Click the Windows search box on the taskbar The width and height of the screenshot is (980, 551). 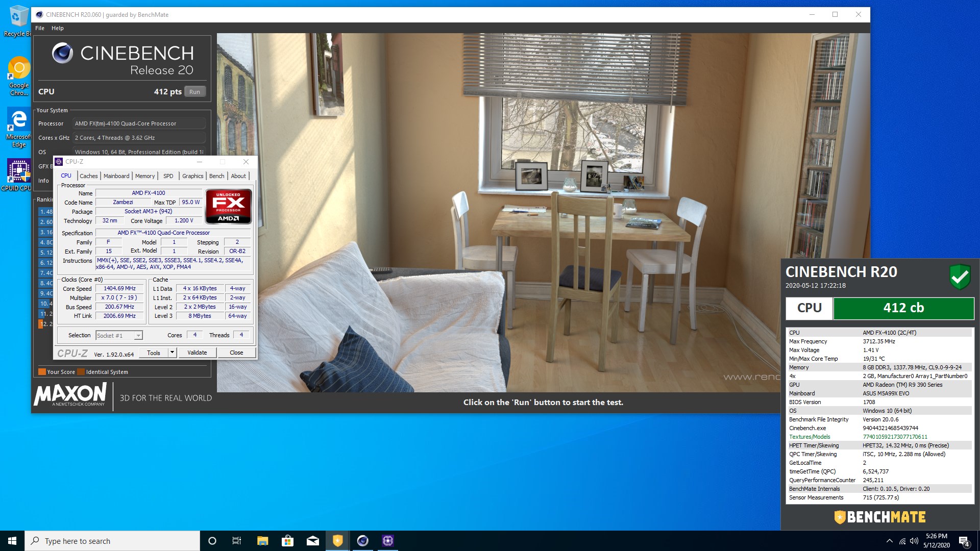tap(112, 541)
